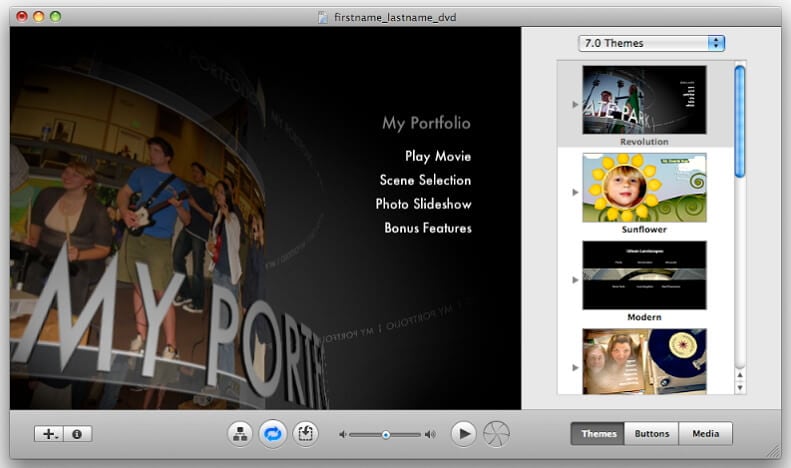
Task: Click the Bonus Features menu button
Action: pos(428,228)
